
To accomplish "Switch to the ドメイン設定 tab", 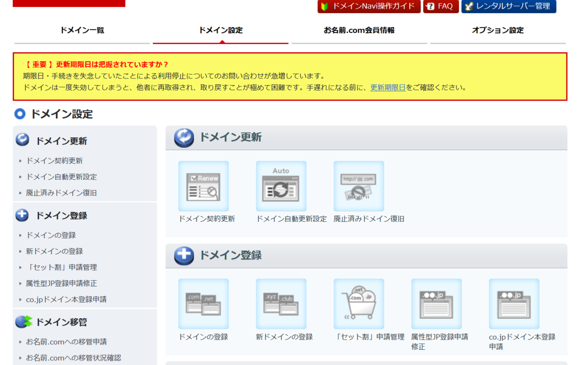I will point(220,30).
